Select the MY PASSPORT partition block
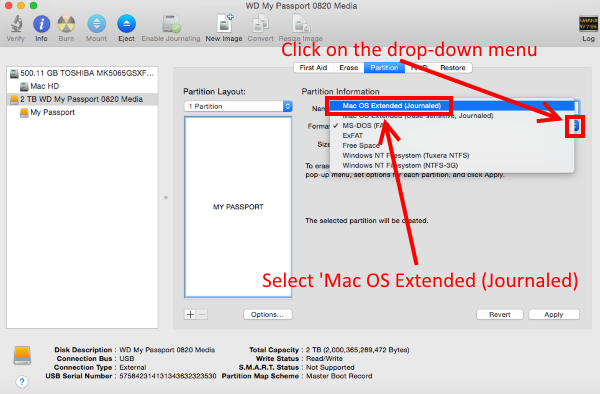Image resolution: width=600 pixels, height=394 pixels. coord(238,207)
